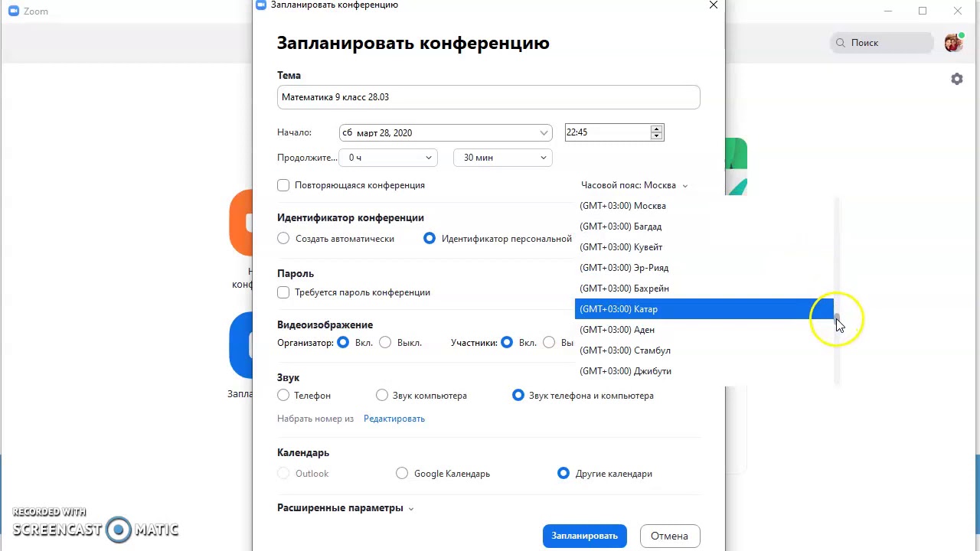Choose (GMT+03:00) Аден time zone
Viewport: 980px width, 551px height.
[x=704, y=330]
